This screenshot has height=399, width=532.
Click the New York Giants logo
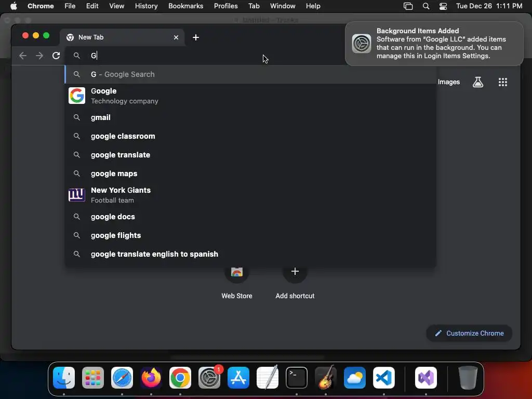click(x=77, y=195)
